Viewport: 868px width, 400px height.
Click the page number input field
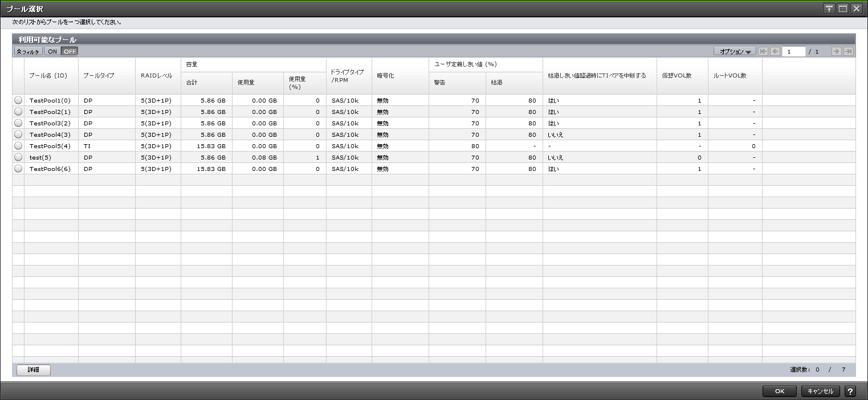tap(793, 51)
